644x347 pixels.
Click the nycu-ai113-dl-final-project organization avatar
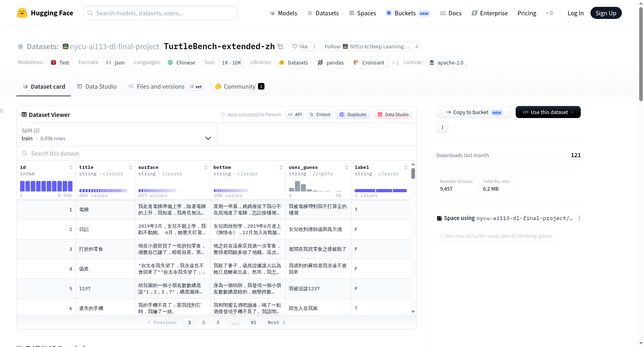click(x=66, y=46)
